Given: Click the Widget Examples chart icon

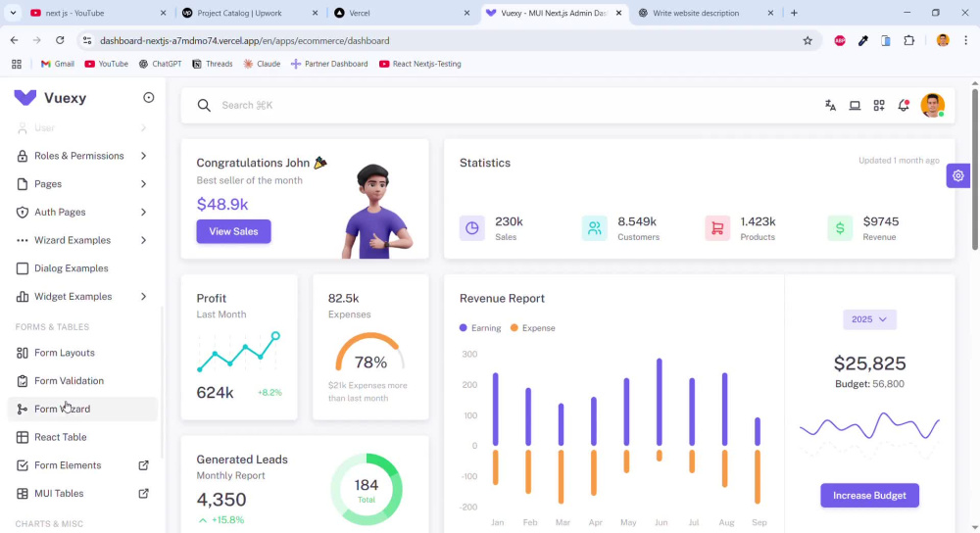Looking at the screenshot, I should tap(23, 296).
